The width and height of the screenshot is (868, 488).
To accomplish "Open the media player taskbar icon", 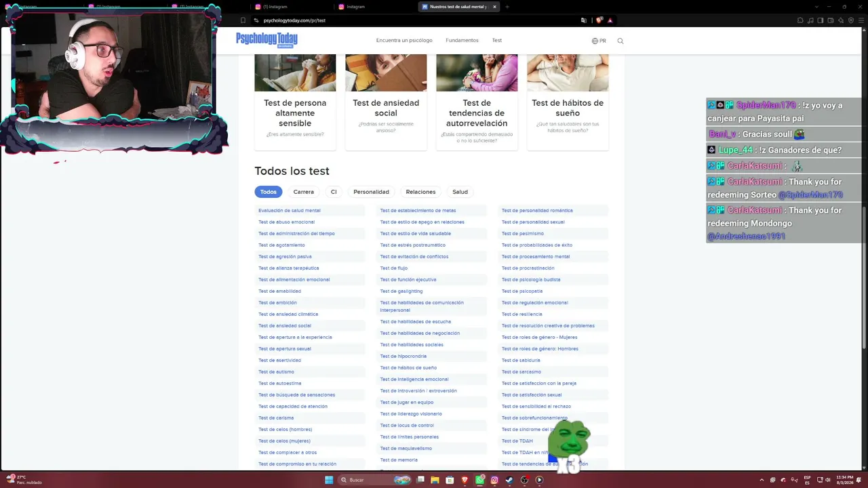I will (539, 480).
